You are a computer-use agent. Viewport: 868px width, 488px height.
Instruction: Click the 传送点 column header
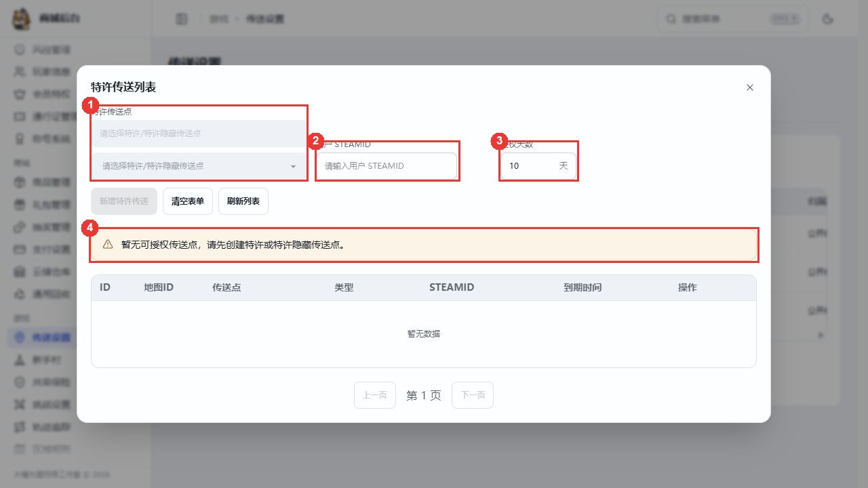[226, 287]
